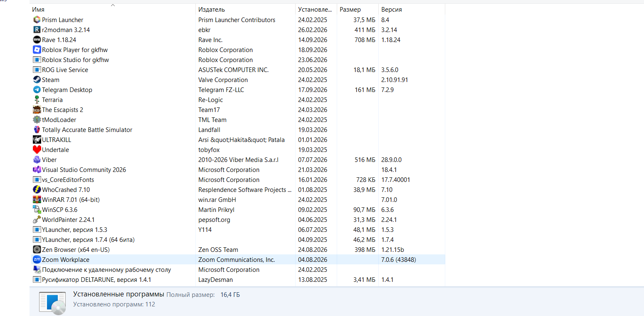Click the ULTRAKILL icon
Viewport: 644px width, 316px height.
click(x=37, y=139)
